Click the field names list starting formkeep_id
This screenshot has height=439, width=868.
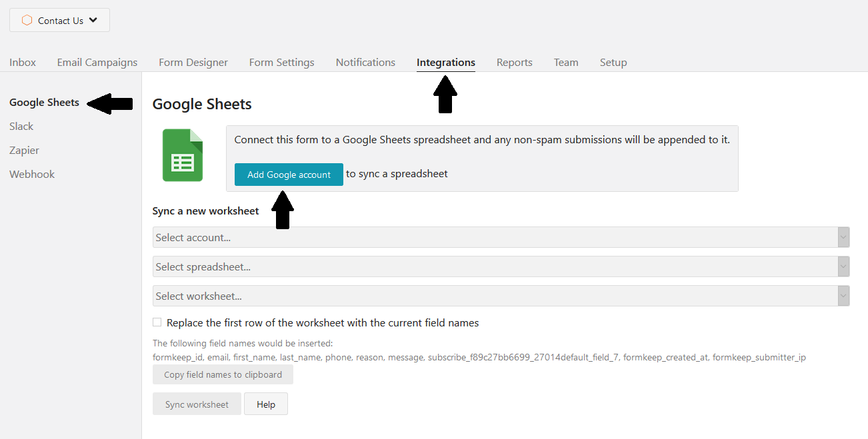pos(479,357)
